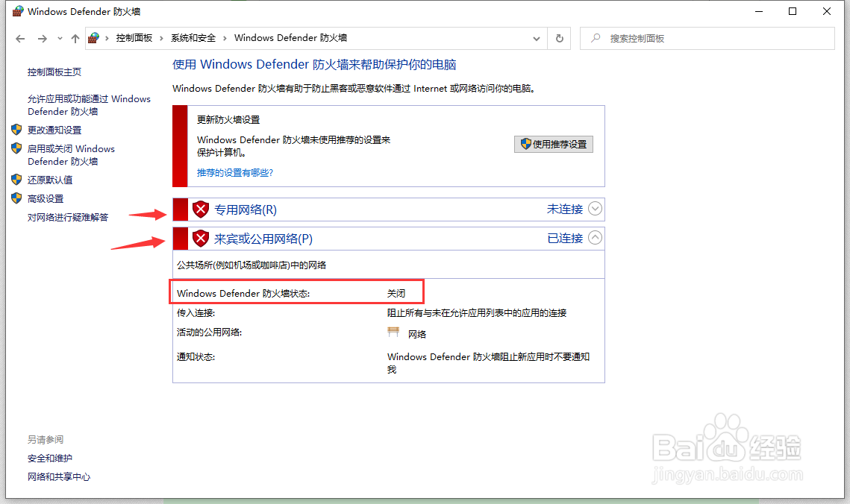The width and height of the screenshot is (850, 504).
Task: Click shield icon beside 启用或关闭 Windows Defender 防火墙
Action: point(16,148)
